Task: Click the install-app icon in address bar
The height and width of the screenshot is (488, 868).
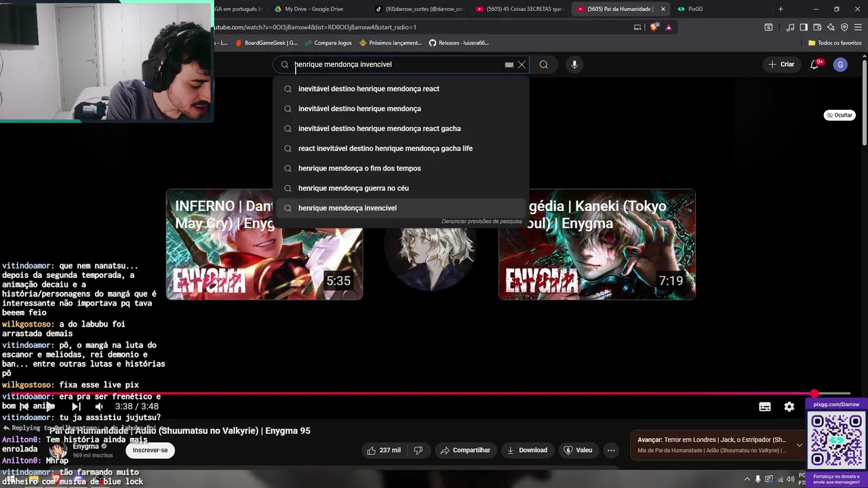Action: pos(637,27)
